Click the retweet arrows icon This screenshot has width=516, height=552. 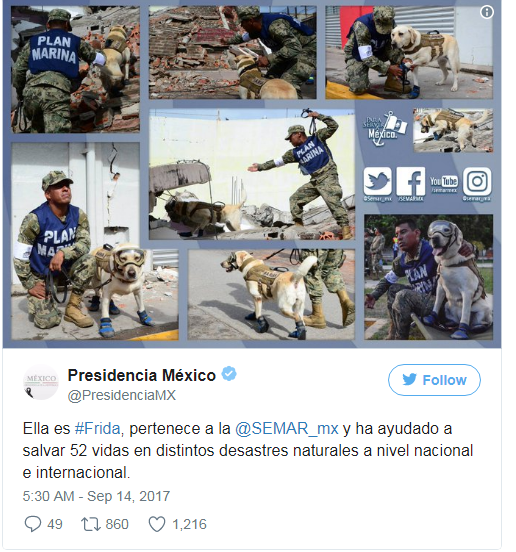pyautogui.click(x=91, y=524)
